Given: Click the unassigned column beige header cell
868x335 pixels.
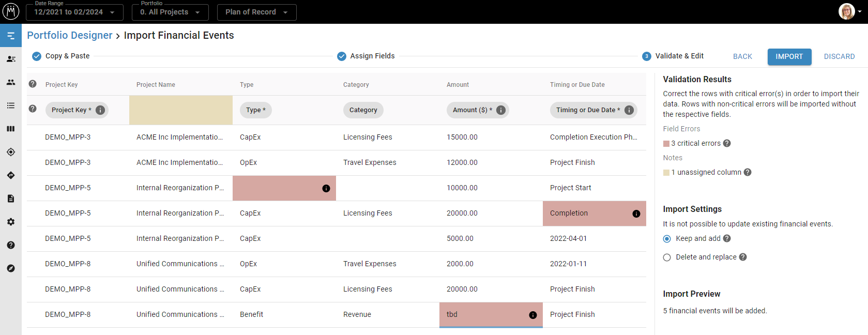Looking at the screenshot, I should tap(180, 110).
